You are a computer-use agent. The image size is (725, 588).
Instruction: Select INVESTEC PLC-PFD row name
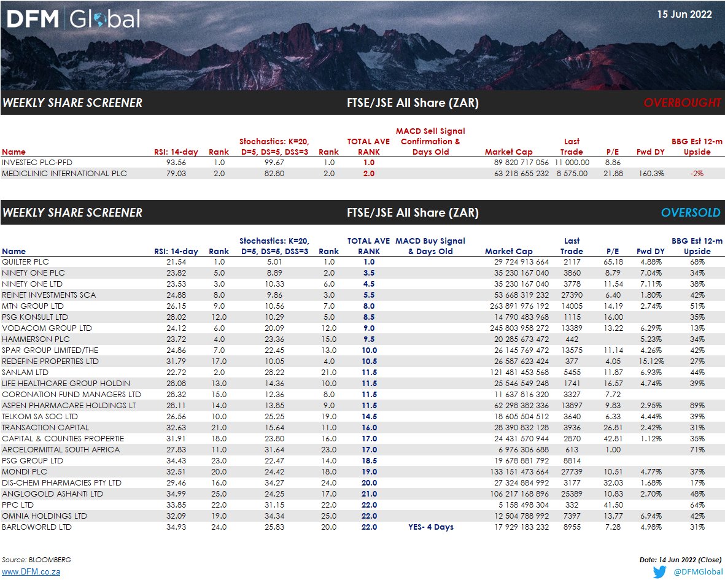coord(37,163)
